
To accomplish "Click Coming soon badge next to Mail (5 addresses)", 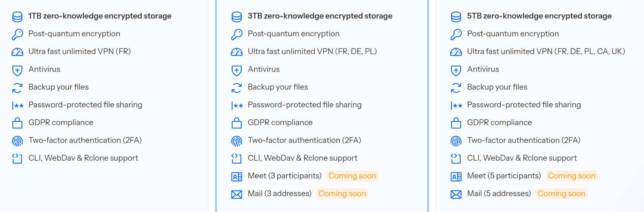I will pos(561,194).
